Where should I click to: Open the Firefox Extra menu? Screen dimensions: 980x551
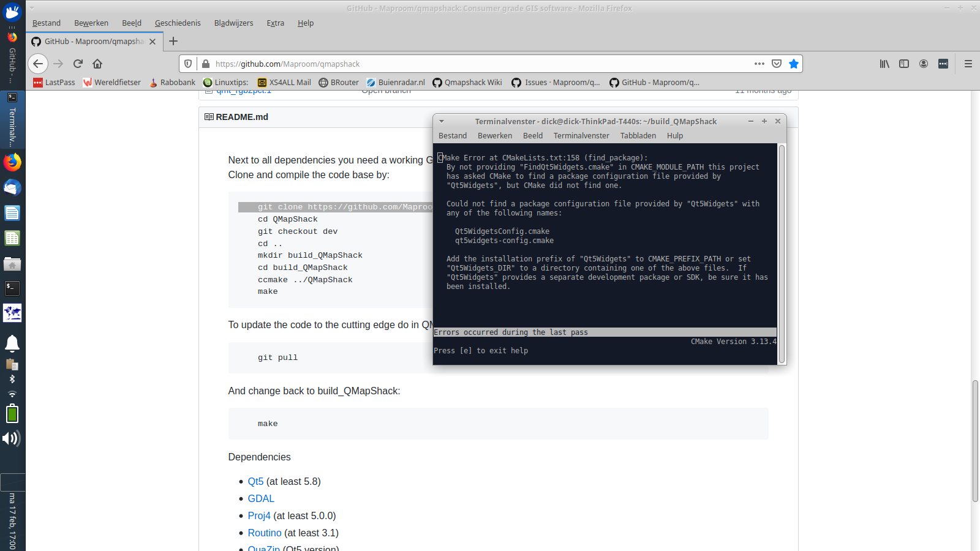[275, 23]
